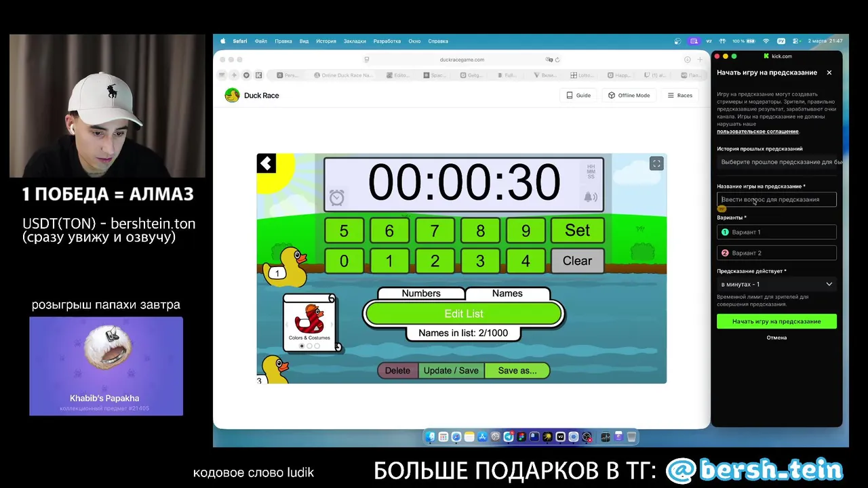Click the Delete button
Screen dimensions: 868x488
pos(397,371)
